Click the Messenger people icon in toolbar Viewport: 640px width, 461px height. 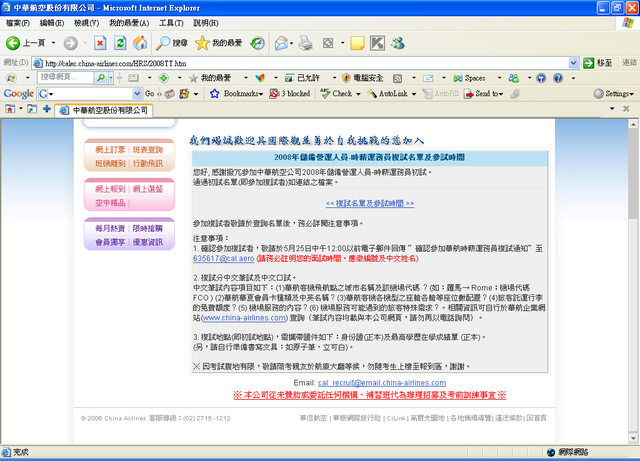click(397, 43)
